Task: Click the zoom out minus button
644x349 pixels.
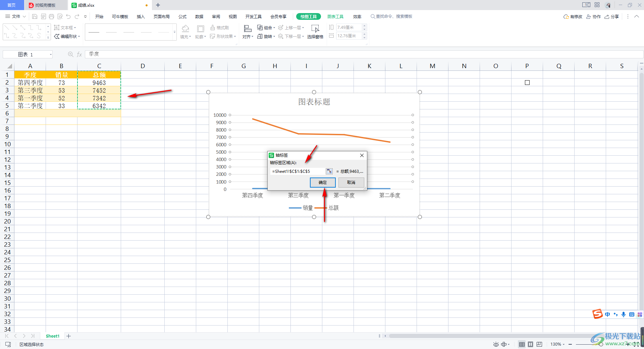Action: 570,344
